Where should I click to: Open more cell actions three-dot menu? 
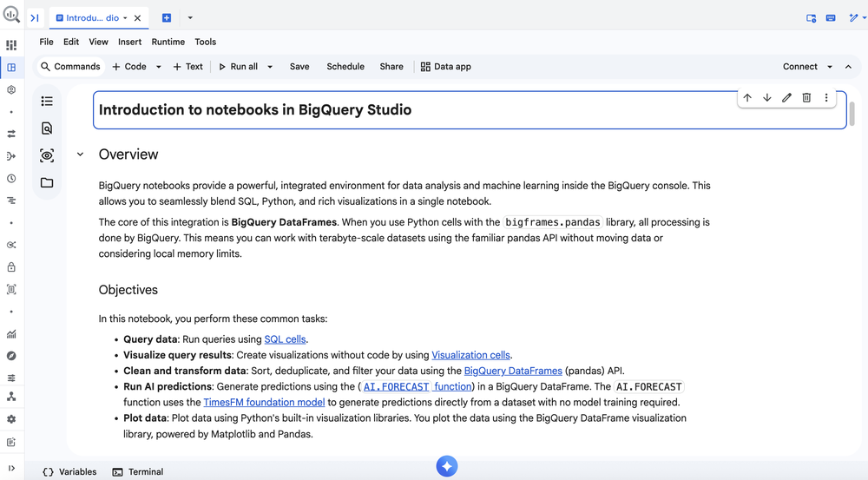(x=826, y=97)
